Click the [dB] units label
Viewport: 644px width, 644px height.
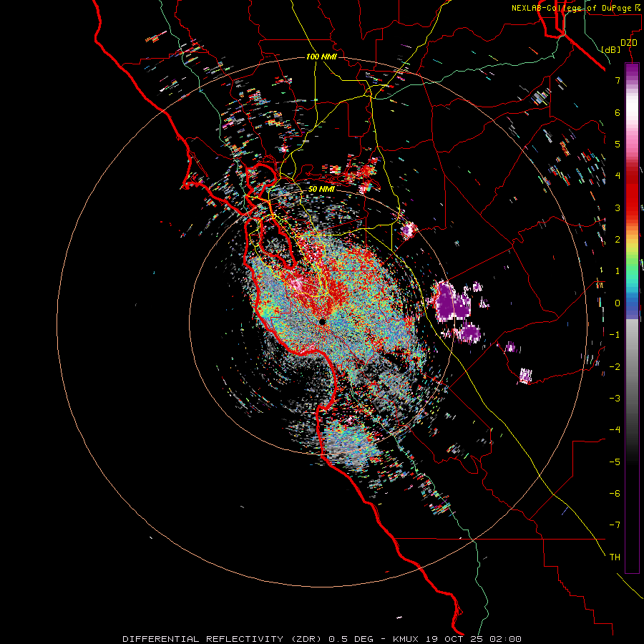coord(610,49)
